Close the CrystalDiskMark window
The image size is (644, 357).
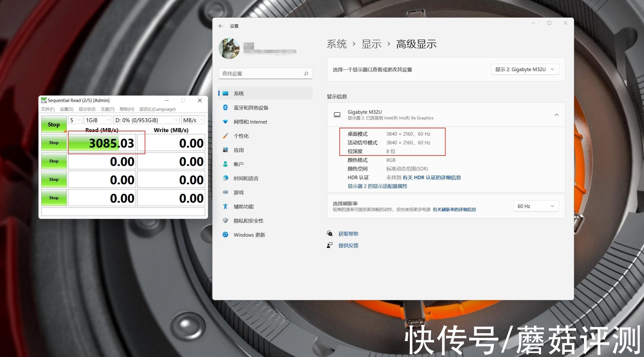coord(200,100)
